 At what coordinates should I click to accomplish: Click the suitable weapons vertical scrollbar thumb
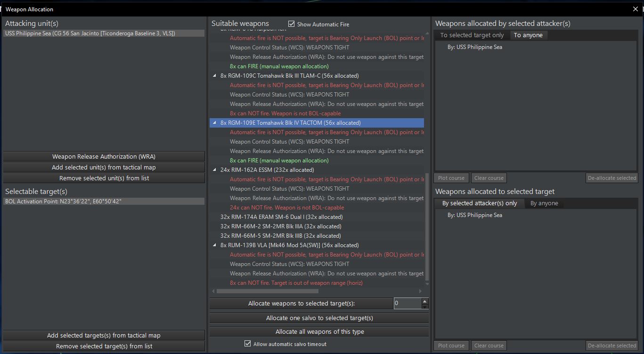(427, 226)
